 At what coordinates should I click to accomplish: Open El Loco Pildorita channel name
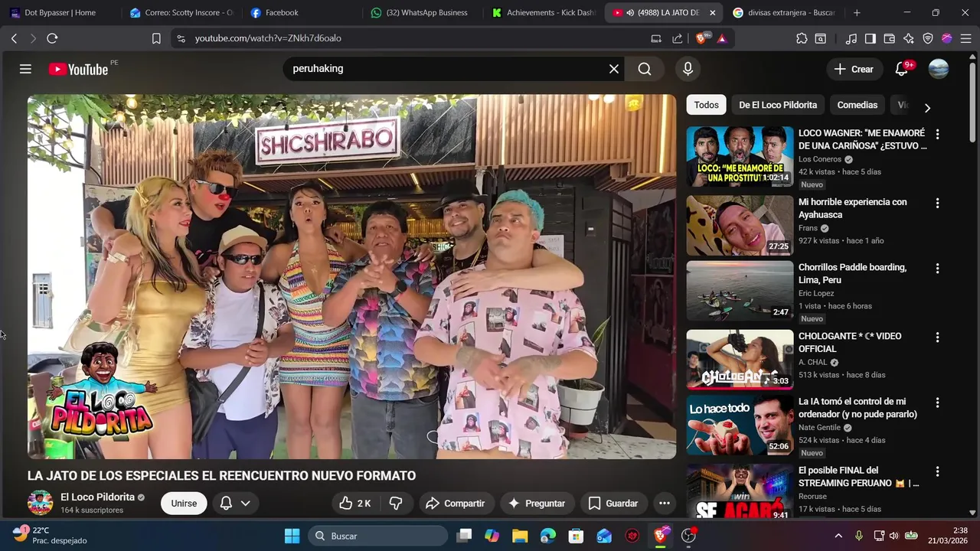97,497
